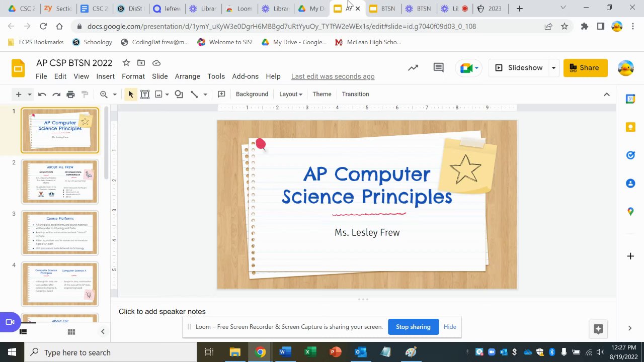644x362 pixels.
Task: Open the activity dashboard trend icon
Action: point(413,68)
